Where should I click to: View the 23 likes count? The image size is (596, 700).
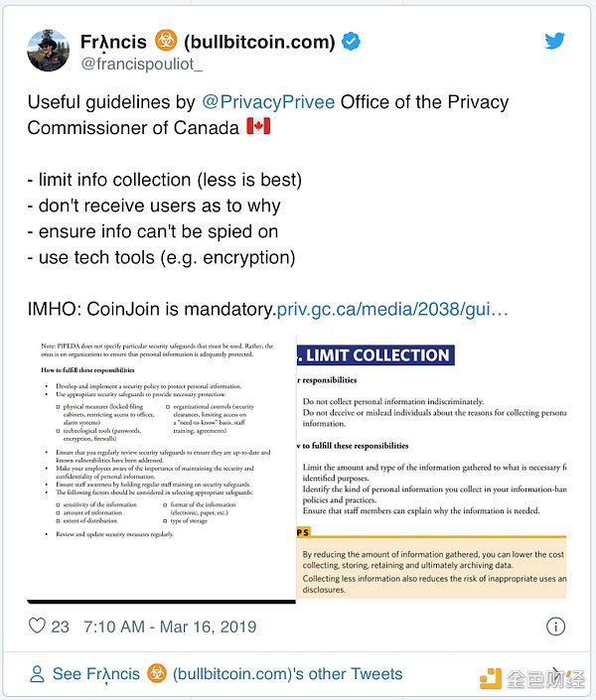61,627
